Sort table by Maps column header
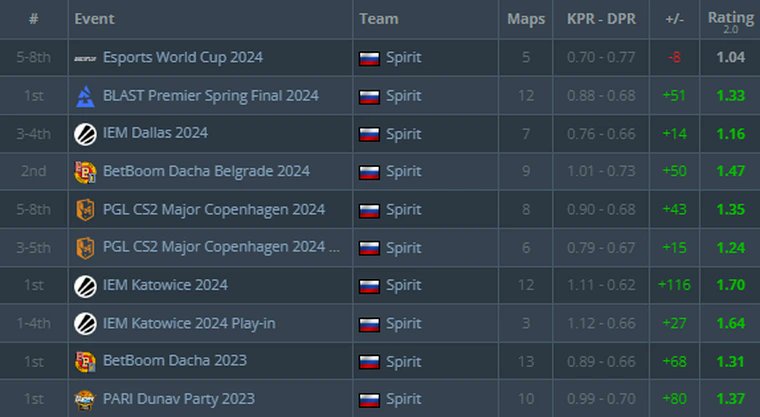 coord(526,19)
